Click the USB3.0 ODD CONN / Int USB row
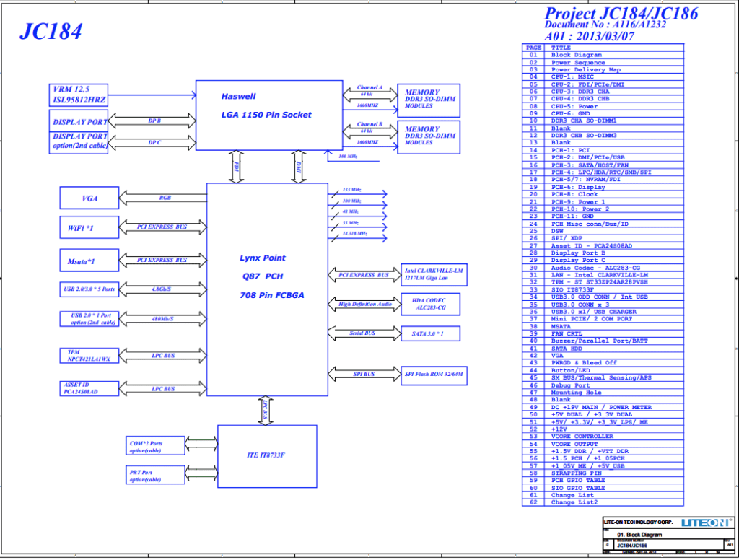 (x=603, y=297)
